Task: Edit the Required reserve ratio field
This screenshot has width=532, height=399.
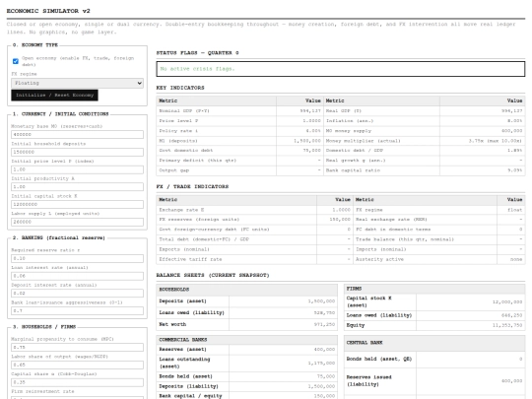Action: pos(78,258)
